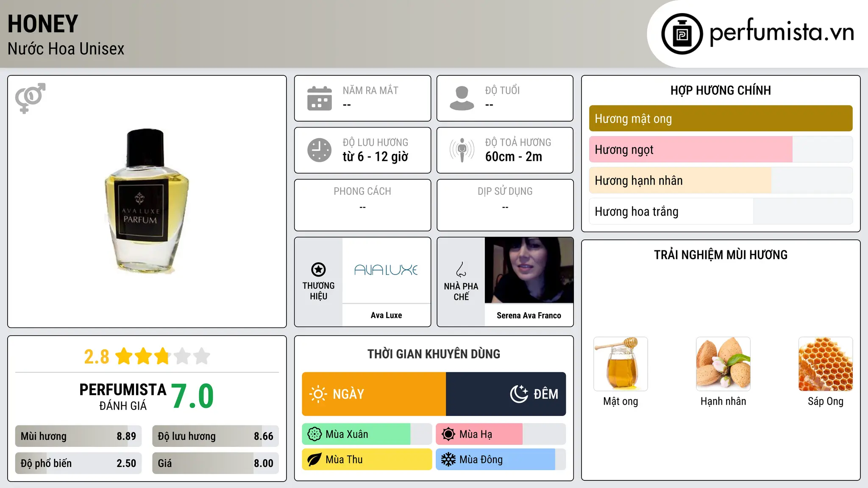Screen dimensions: 868x488
Task: Click the snowflake icon for Mùa Đông
Action: pos(448,460)
